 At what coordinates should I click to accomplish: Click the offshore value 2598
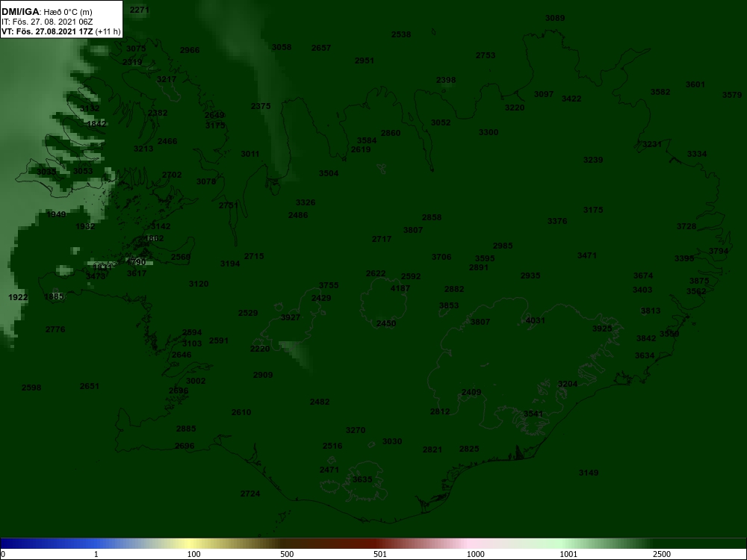click(31, 388)
